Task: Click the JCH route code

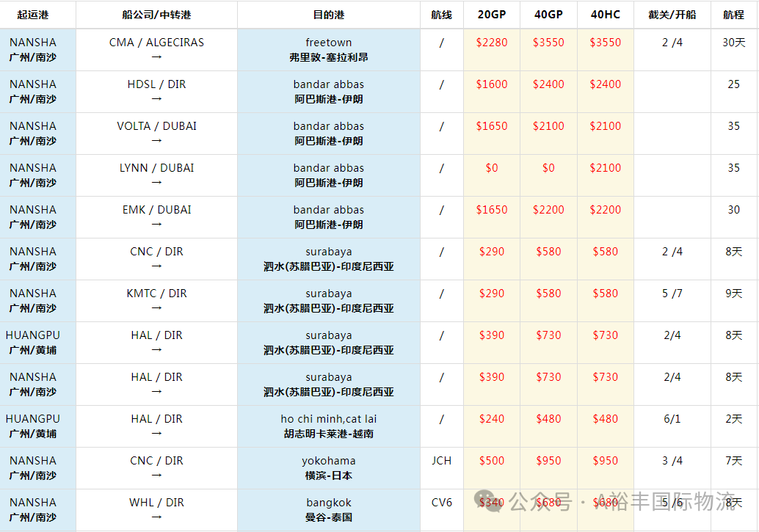Action: (x=441, y=461)
